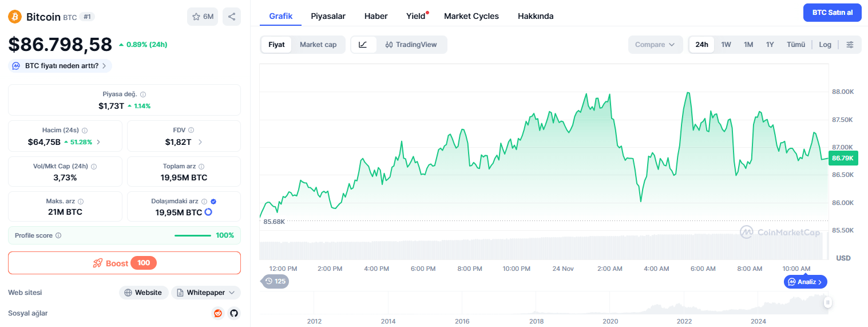Click the 2018 mark on history timeline

(537, 321)
